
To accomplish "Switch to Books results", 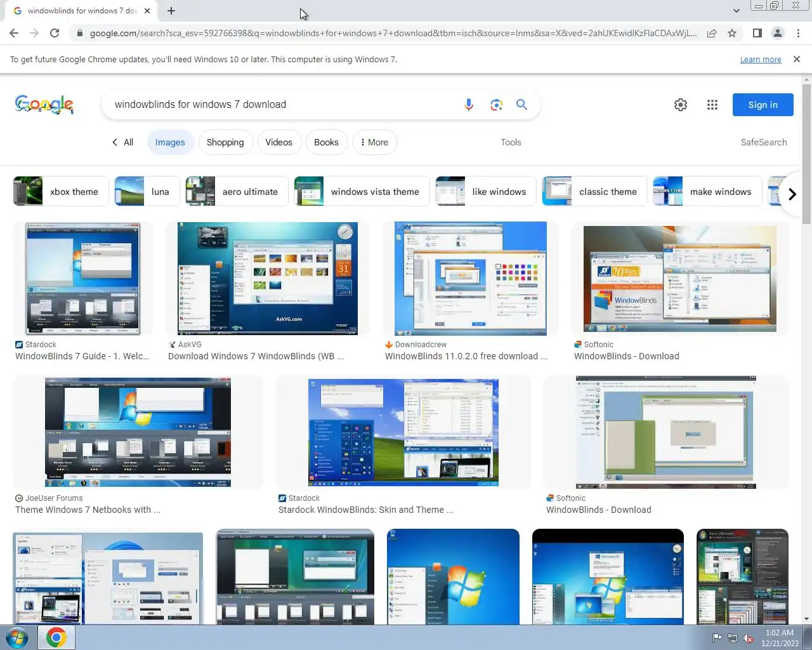I will pos(326,142).
